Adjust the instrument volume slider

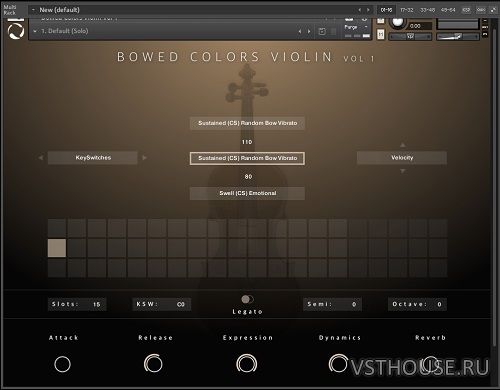458,36
